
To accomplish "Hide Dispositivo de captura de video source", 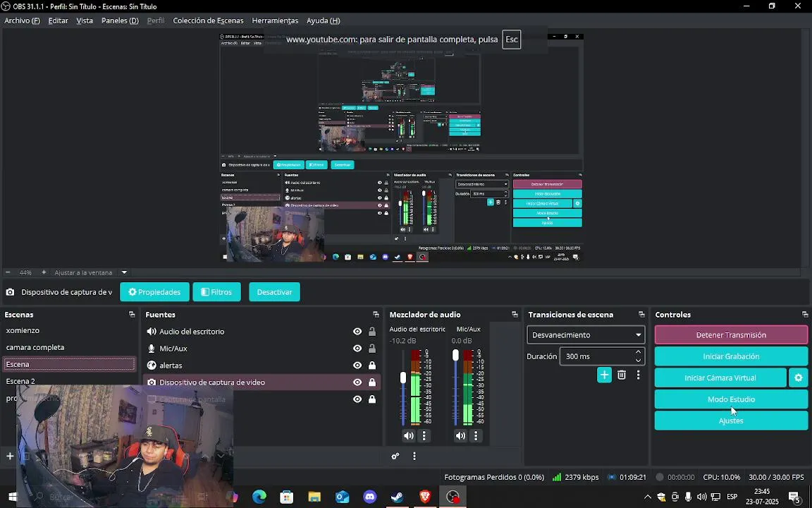I will pos(357,382).
